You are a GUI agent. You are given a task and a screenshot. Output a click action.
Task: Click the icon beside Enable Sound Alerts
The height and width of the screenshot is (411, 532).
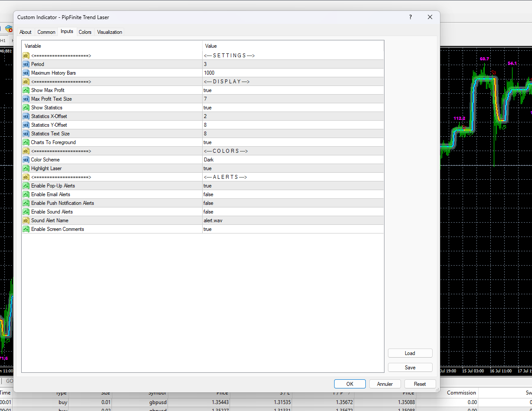click(x=26, y=212)
